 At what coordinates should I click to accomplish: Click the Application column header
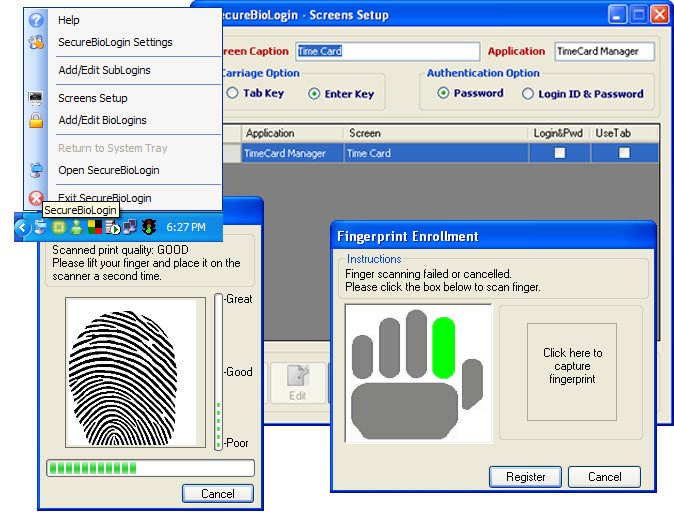292,133
